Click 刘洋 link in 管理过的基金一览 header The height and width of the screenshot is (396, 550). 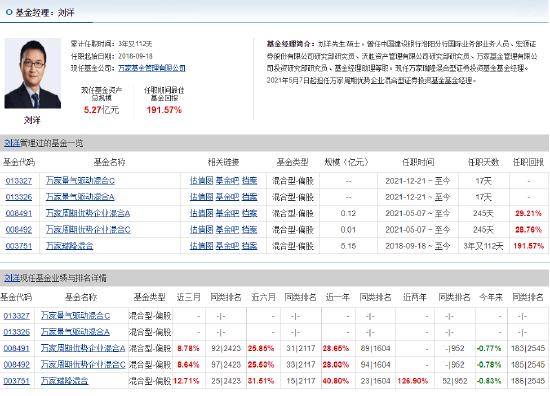[12, 143]
